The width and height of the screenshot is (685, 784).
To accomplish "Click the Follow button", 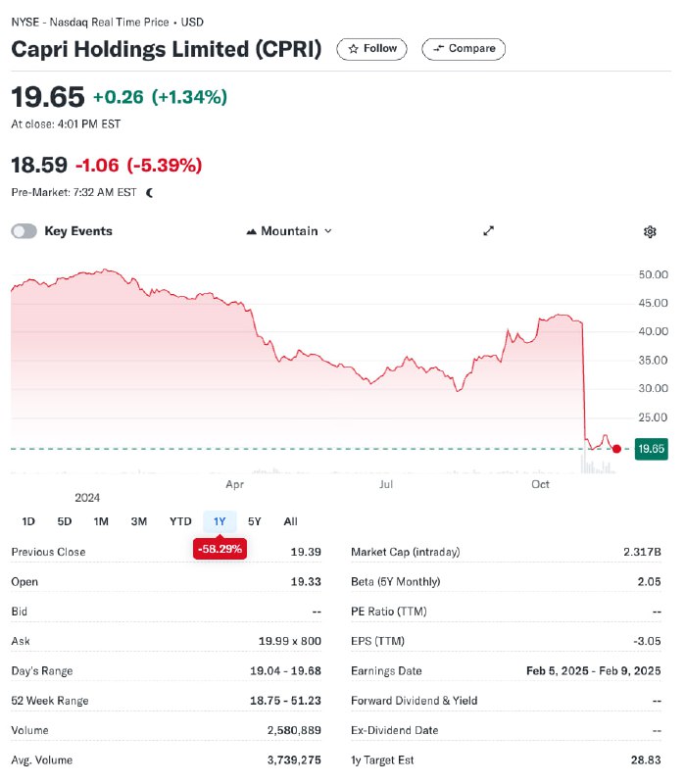I will click(x=372, y=49).
